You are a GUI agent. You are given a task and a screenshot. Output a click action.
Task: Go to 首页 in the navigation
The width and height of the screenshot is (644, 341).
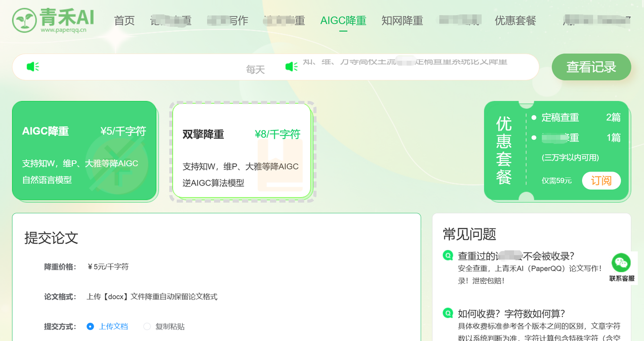coord(124,21)
